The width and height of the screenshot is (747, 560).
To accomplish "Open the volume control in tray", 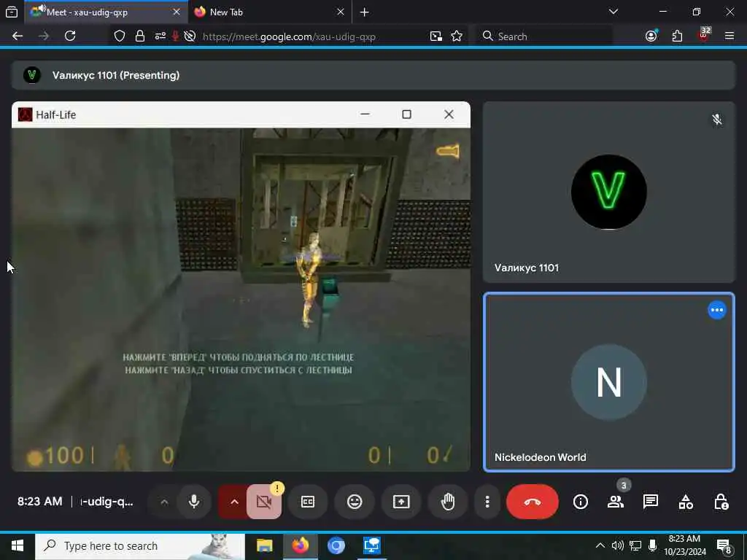I will coord(617,545).
